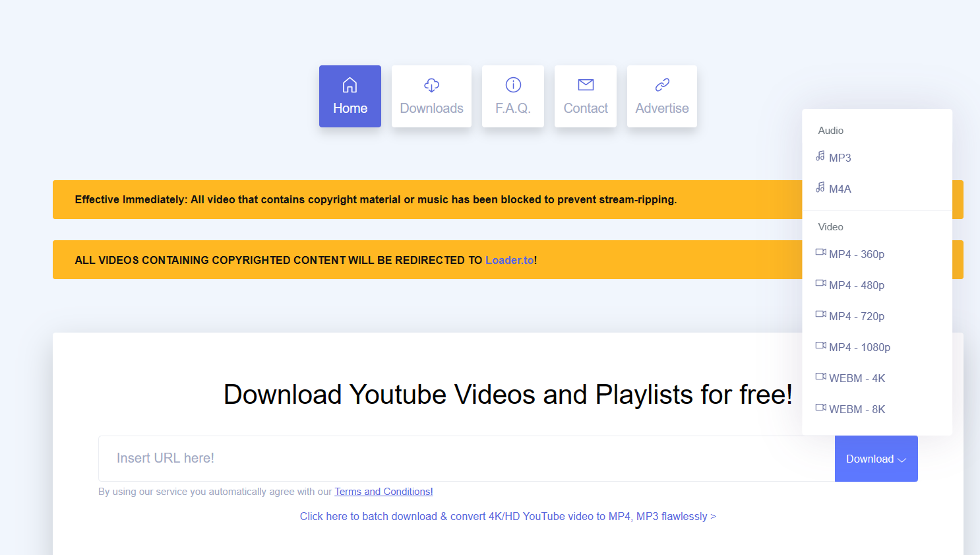Open the batch download & convert link
Screen dimensions: 980x555
pyautogui.click(x=508, y=516)
